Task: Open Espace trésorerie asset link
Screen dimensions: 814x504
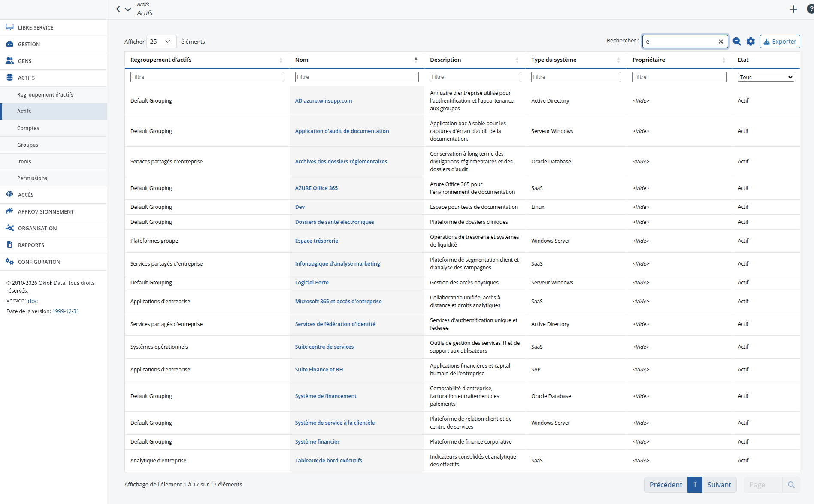Action: [x=316, y=241]
